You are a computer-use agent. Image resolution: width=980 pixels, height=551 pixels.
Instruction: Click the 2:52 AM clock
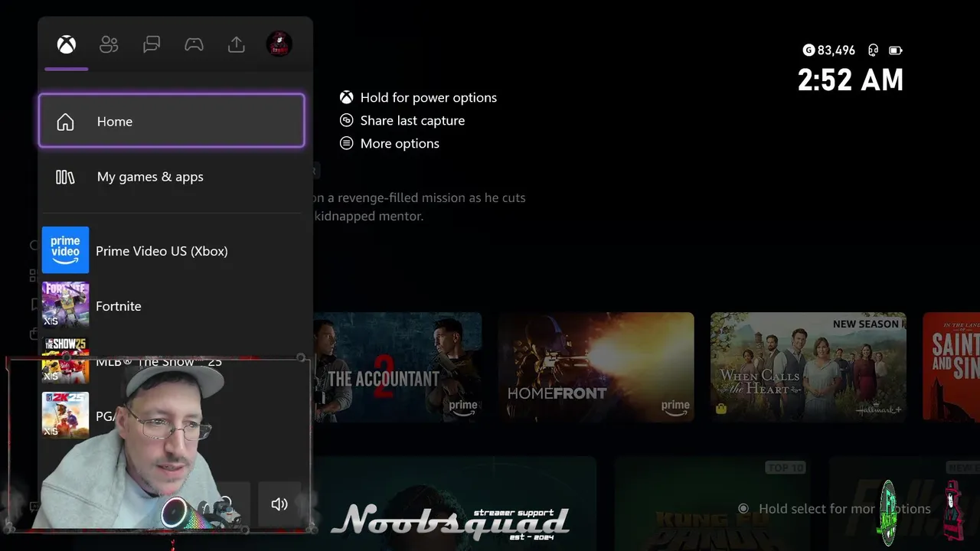pos(851,80)
